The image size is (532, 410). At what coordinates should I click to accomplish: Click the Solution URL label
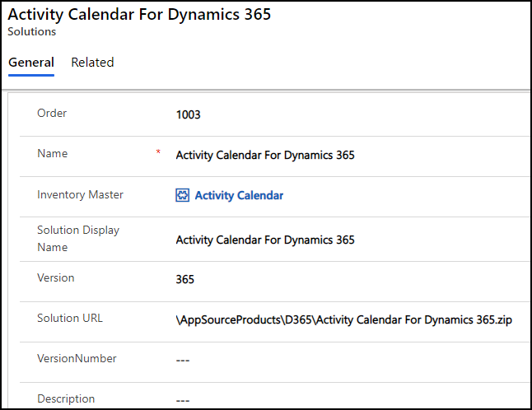point(70,318)
